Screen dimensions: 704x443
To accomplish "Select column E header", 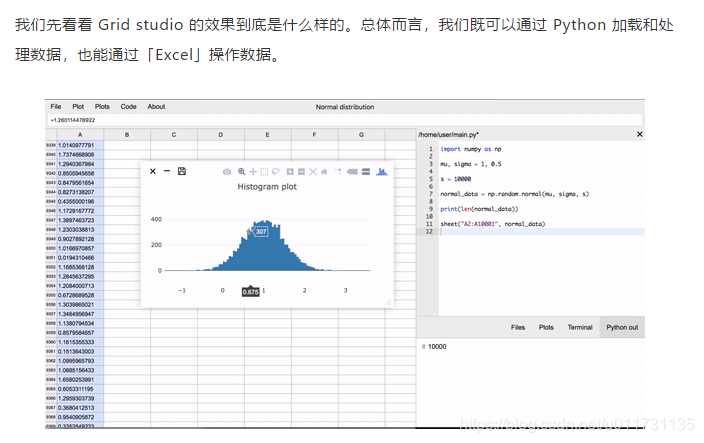I will point(268,135).
